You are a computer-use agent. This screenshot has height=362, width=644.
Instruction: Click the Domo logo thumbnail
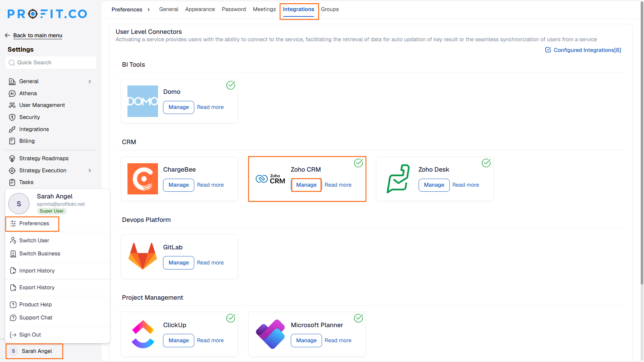click(143, 101)
